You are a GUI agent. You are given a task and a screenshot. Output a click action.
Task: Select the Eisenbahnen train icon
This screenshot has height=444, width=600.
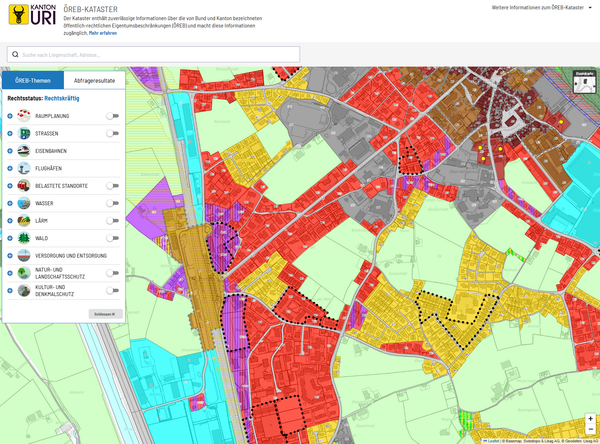click(24, 151)
